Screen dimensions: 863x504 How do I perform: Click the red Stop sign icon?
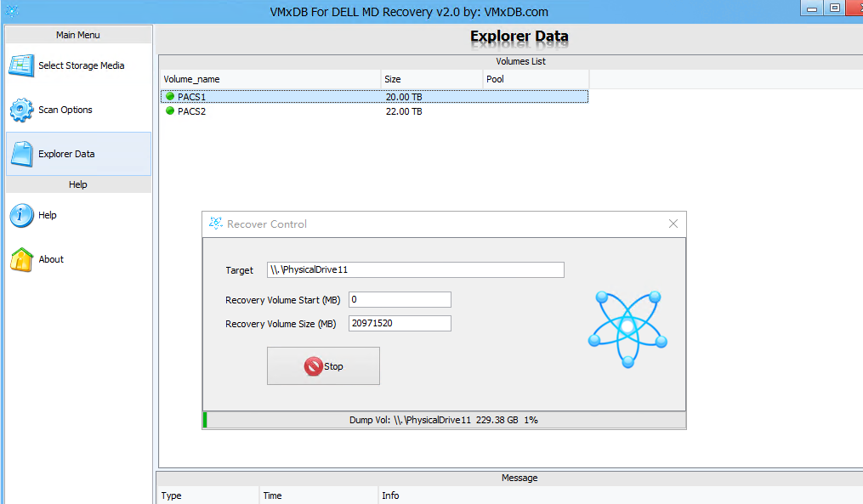[x=313, y=366]
